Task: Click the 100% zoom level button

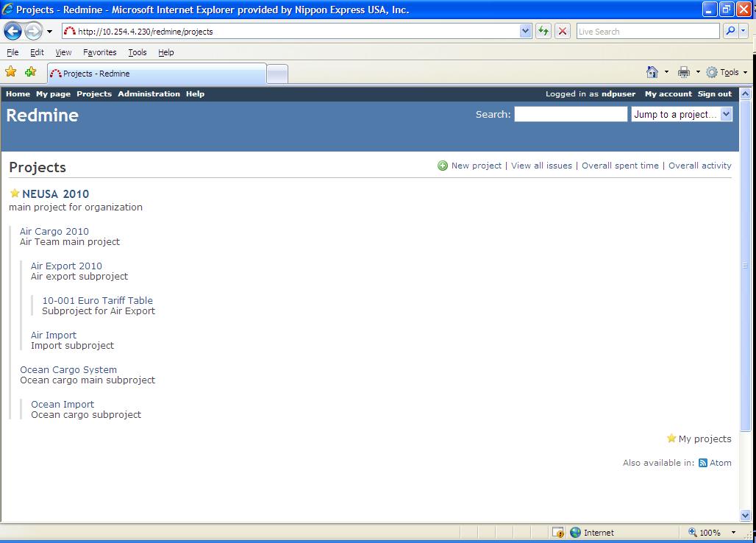Action: [x=705, y=533]
